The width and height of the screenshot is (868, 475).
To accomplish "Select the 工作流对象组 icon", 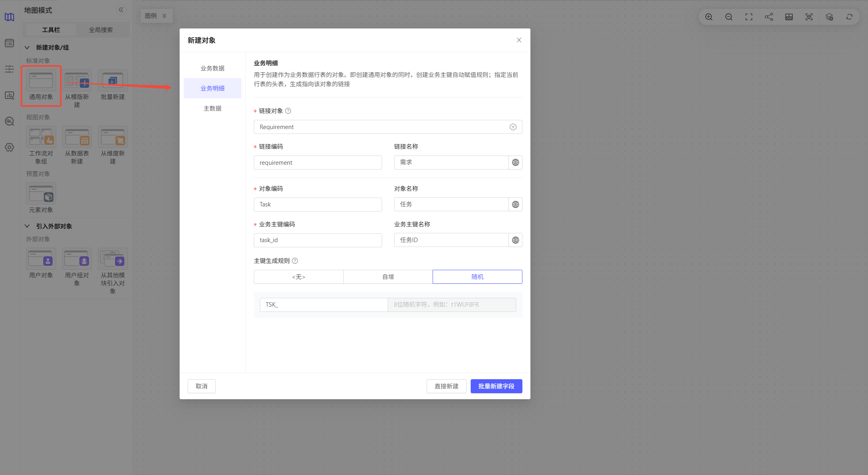I will [41, 137].
